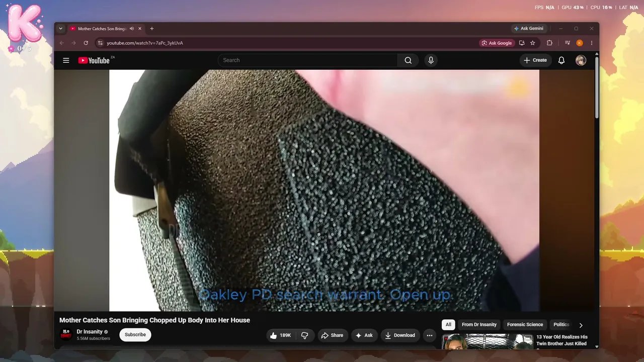Select the From Dr Insanity chip
This screenshot has height=362, width=644.
(x=479, y=325)
